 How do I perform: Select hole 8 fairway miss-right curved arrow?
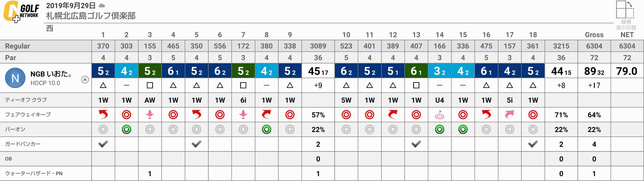pos(266,115)
